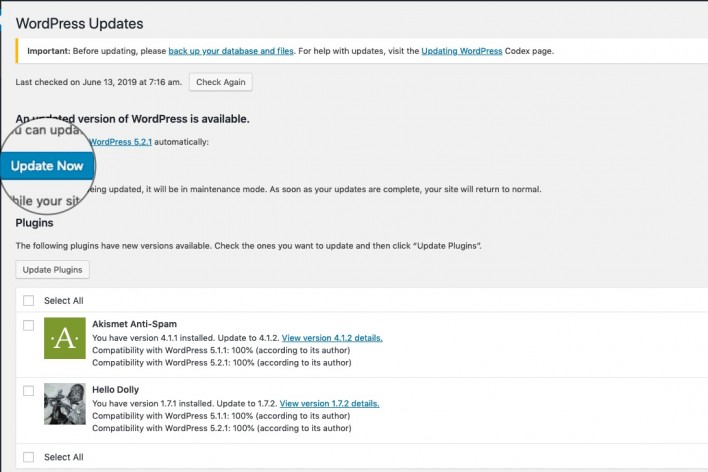Viewport: 708px width, 472px height.
Task: Click the following plugins have new versions text
Action: coord(249,246)
